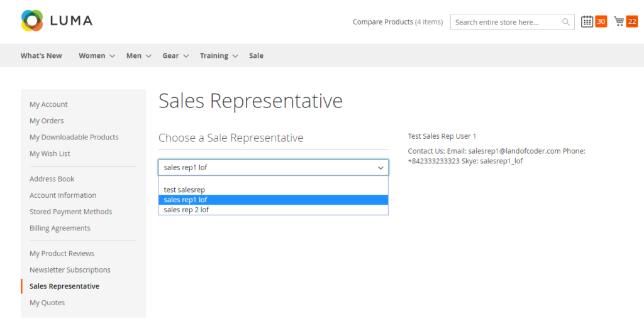This screenshot has width=644, height=331.
Task: Click the search magnifier icon
Action: click(566, 22)
